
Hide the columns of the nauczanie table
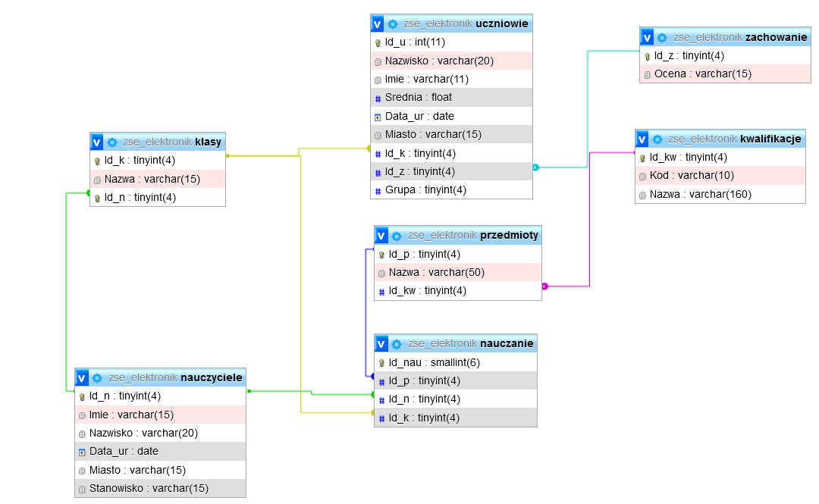382,343
